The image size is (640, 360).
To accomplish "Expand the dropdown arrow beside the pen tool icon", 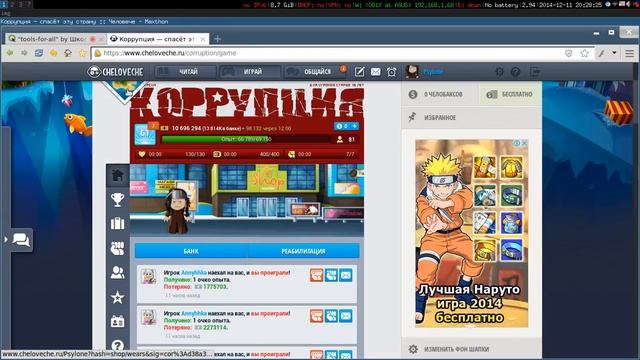I will 614,53.
